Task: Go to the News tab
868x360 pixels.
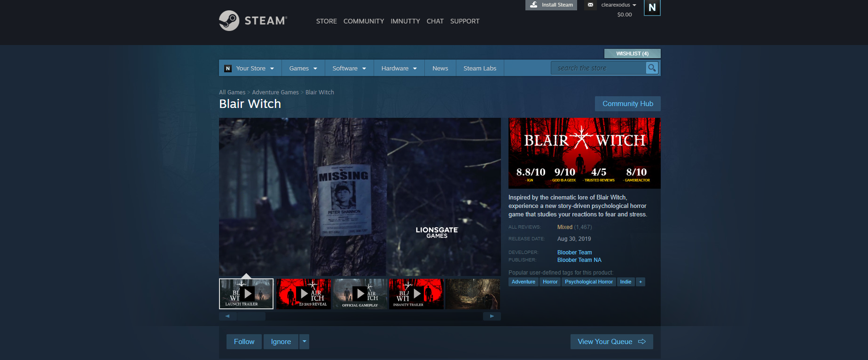Action: pyautogui.click(x=440, y=68)
